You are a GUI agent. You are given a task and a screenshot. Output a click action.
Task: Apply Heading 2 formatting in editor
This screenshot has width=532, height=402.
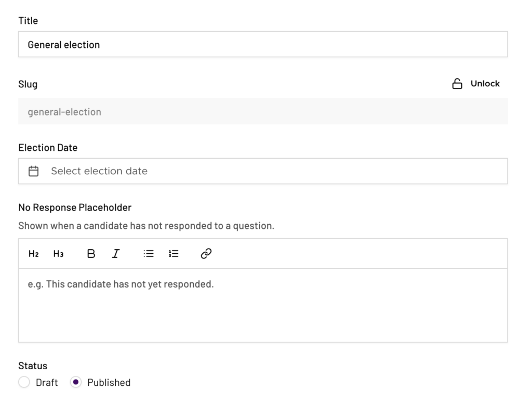(33, 254)
